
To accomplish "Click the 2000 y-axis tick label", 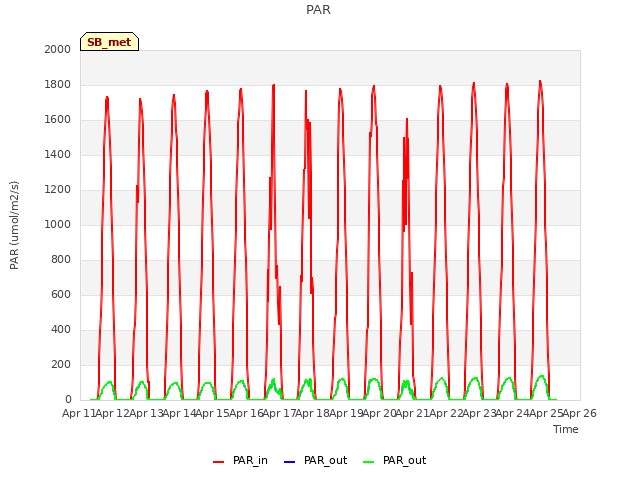I will (58, 49).
